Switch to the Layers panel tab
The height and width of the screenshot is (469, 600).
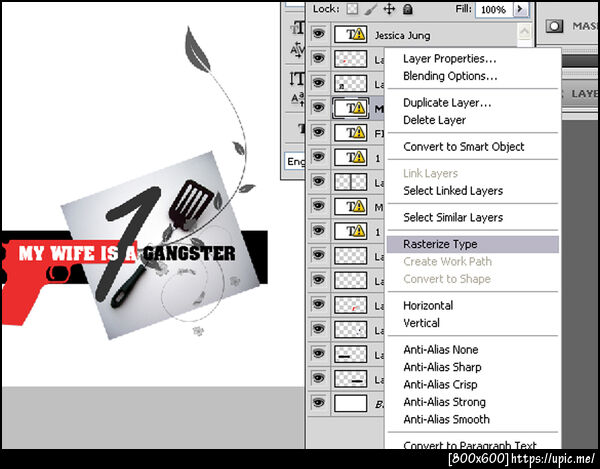[x=585, y=94]
